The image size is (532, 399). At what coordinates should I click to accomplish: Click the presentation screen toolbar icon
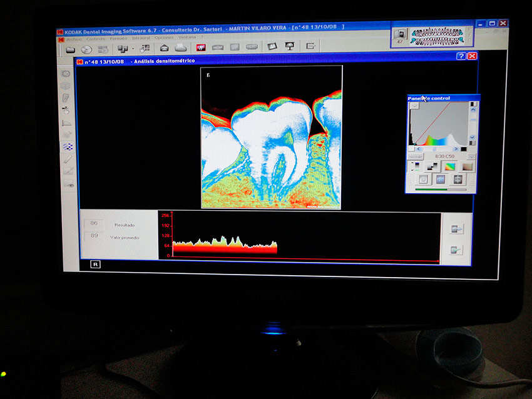point(290,46)
